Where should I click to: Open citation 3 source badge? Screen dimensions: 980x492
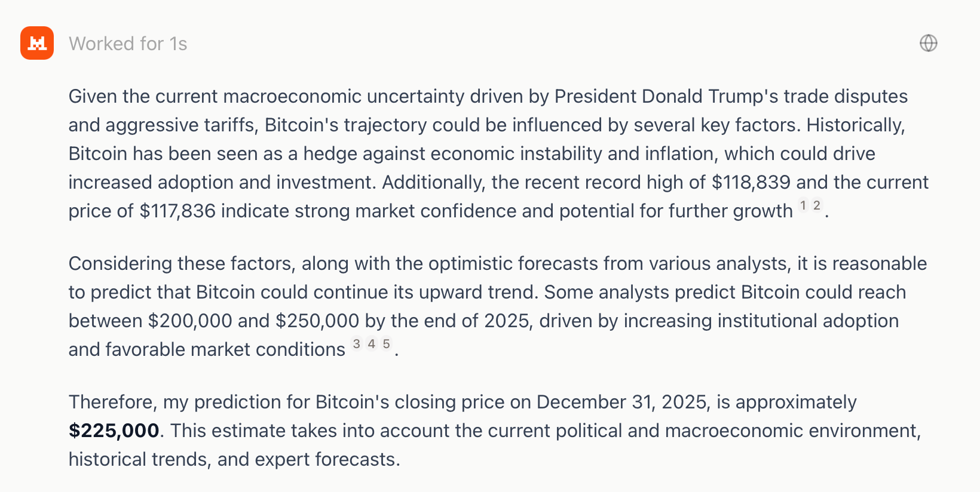tap(357, 344)
